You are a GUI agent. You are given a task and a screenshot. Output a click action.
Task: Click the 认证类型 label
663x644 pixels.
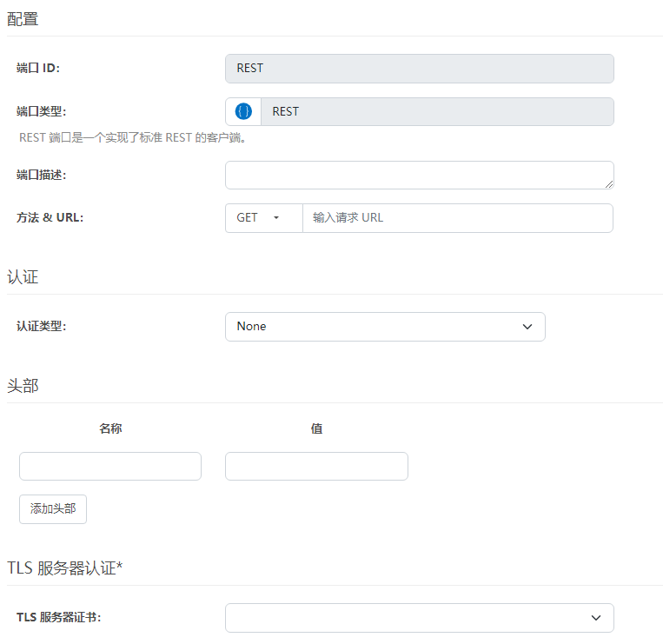click(x=42, y=326)
